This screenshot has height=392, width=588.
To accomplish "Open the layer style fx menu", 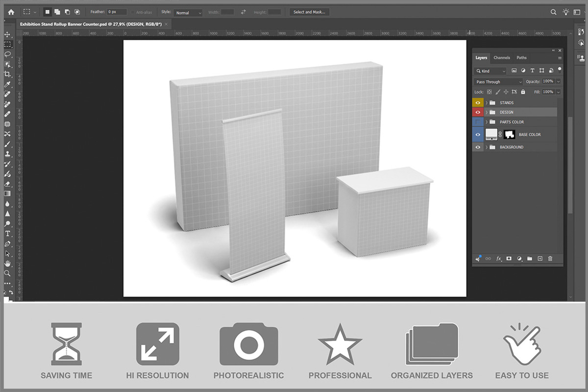I will (x=499, y=258).
